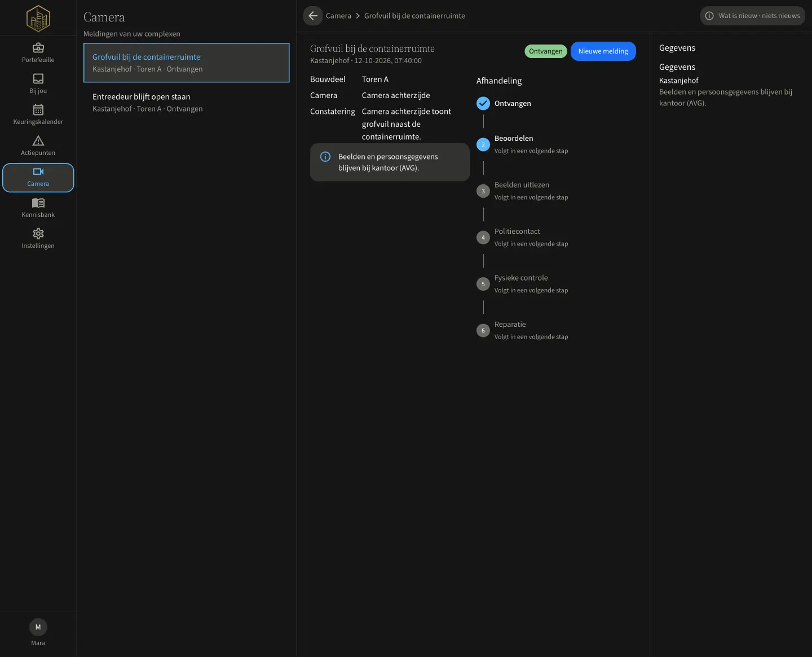The height and width of the screenshot is (657, 812).
Task: Click the Toren A value
Action: [375, 79]
